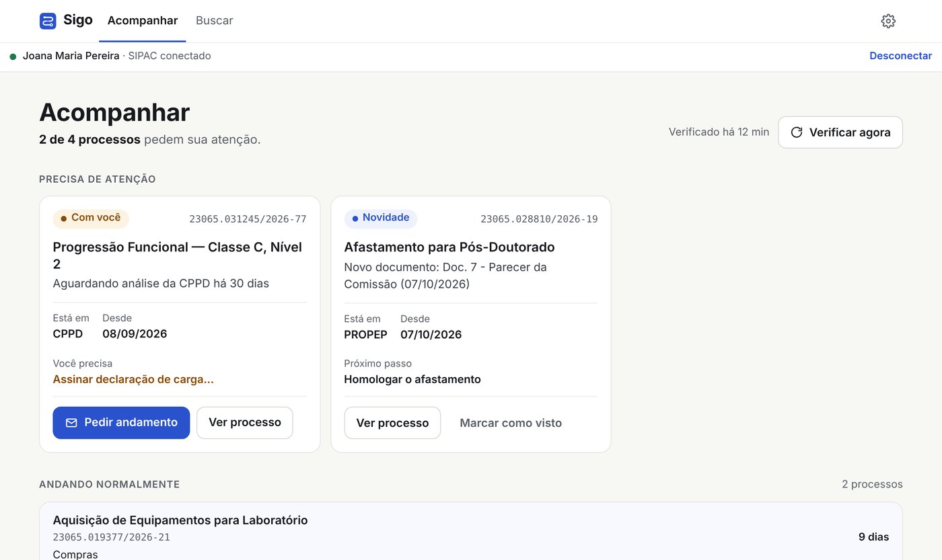This screenshot has width=942, height=560.
Task: Click the "Novidade" status badge
Action: (381, 218)
